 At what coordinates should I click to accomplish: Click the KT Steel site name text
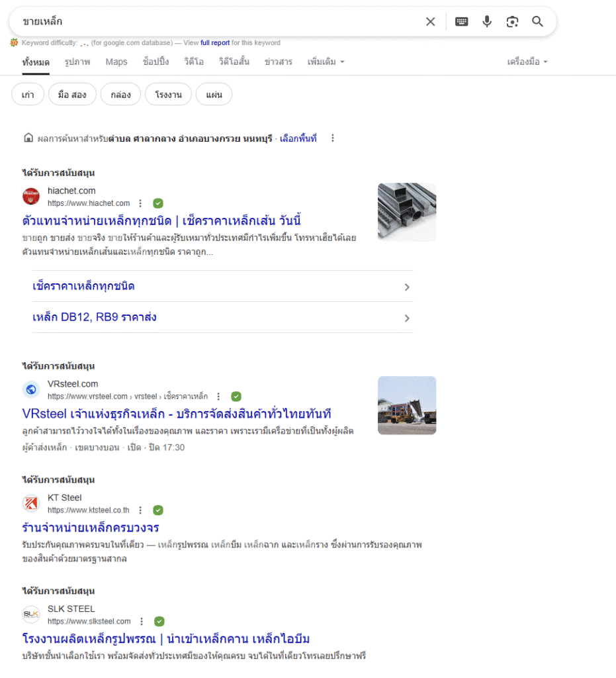[x=64, y=498]
